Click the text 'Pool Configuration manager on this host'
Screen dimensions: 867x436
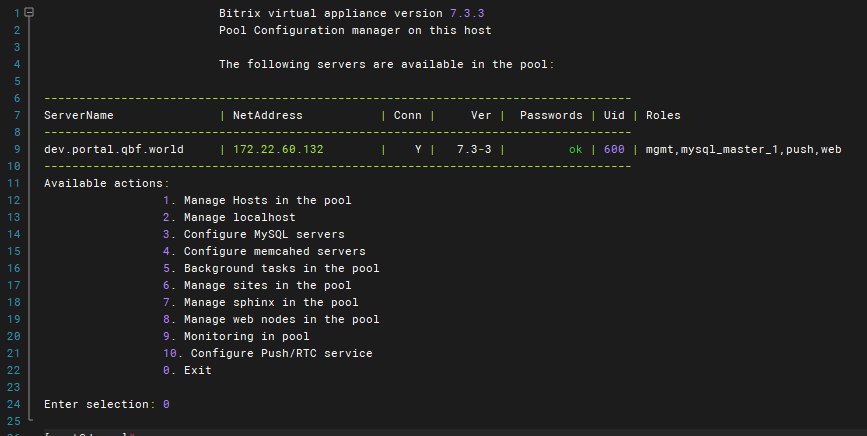tap(355, 30)
